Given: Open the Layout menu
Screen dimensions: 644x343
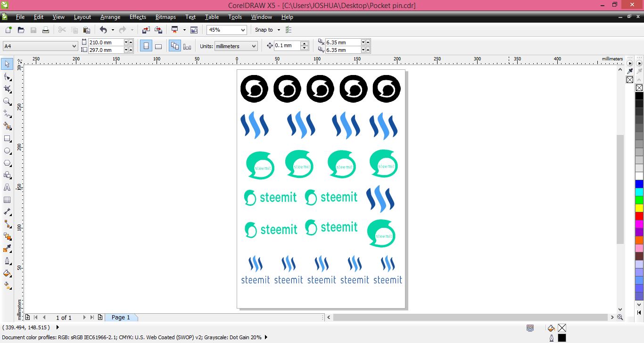Looking at the screenshot, I should tap(83, 17).
